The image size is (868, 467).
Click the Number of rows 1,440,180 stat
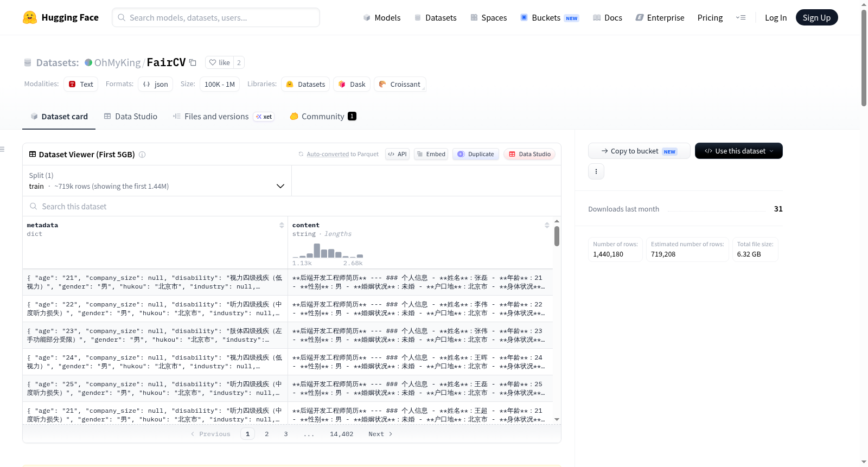point(616,250)
